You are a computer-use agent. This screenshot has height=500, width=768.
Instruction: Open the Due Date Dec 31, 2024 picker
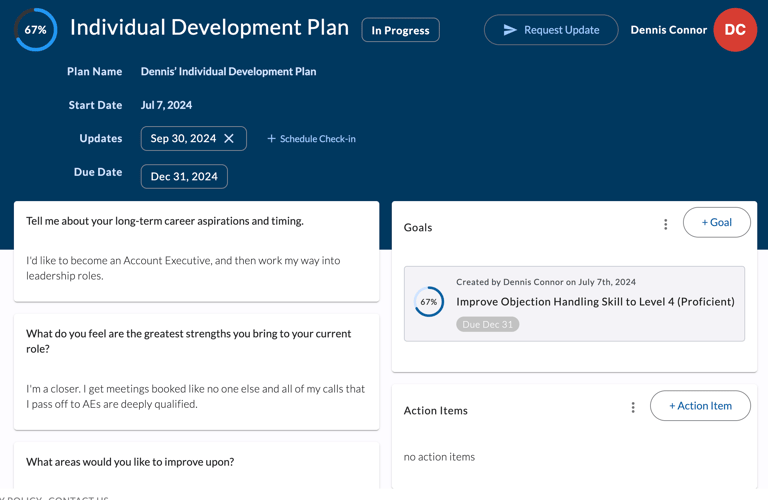[184, 176]
